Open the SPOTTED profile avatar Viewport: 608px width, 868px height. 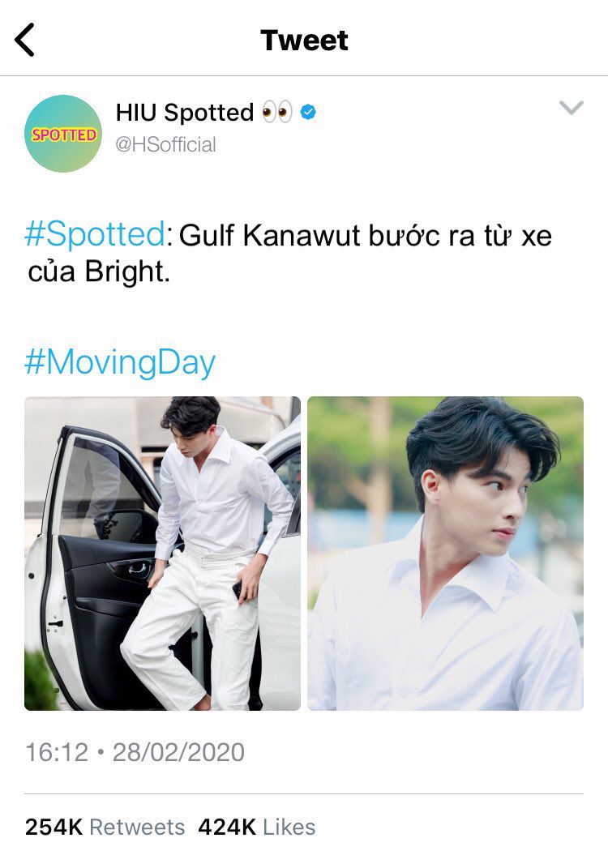63,134
